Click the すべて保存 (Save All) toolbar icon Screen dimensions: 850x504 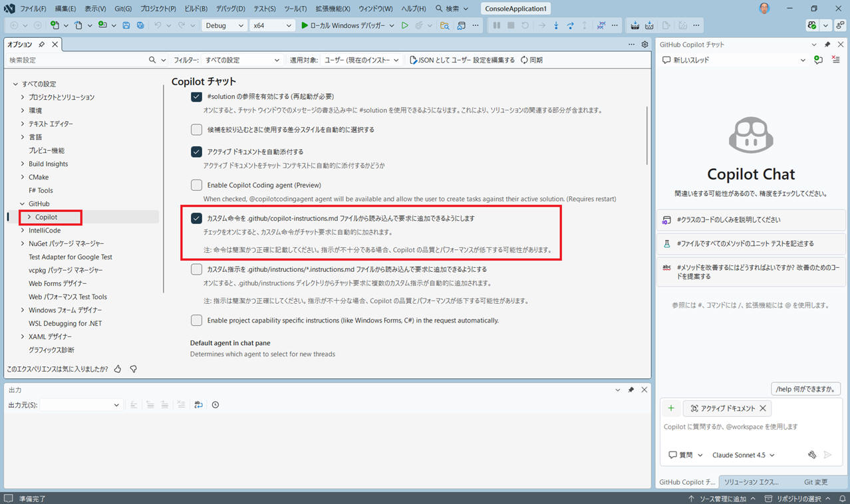[140, 25]
